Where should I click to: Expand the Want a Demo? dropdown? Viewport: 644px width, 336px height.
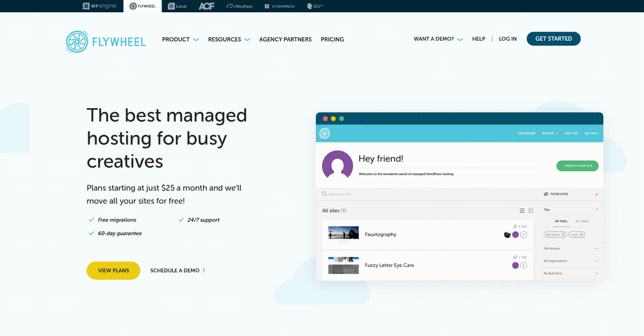[438, 39]
